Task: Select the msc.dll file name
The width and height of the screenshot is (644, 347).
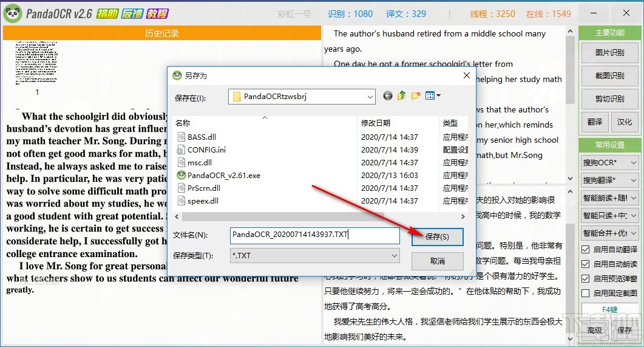Action: (x=200, y=162)
